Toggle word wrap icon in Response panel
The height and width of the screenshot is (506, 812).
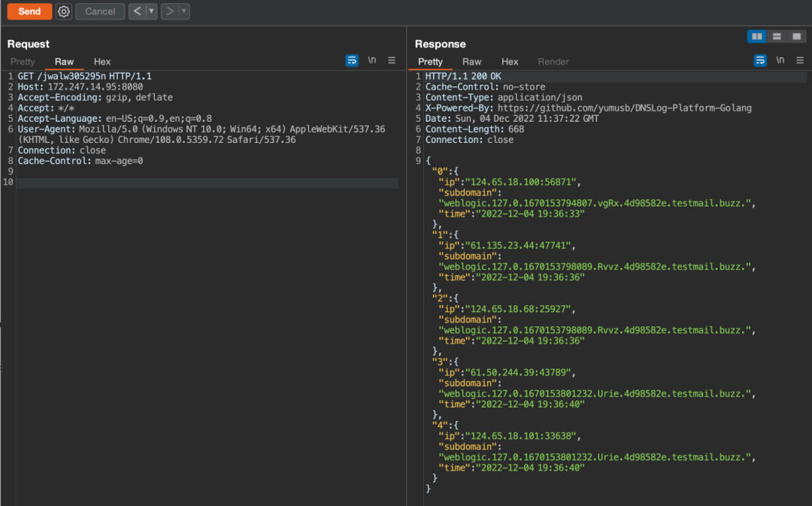[759, 61]
